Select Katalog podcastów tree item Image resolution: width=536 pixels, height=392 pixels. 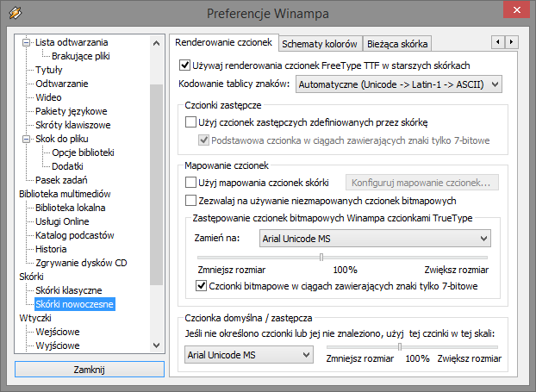pyautogui.click(x=75, y=235)
